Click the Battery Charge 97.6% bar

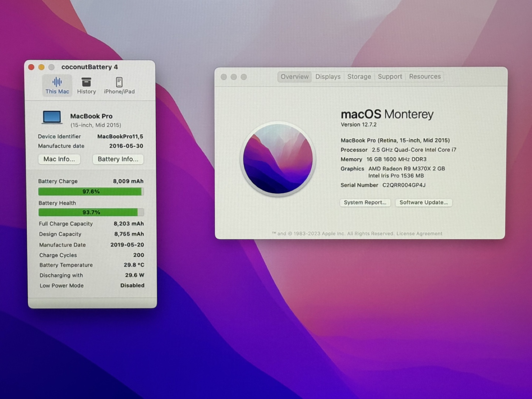click(x=91, y=192)
